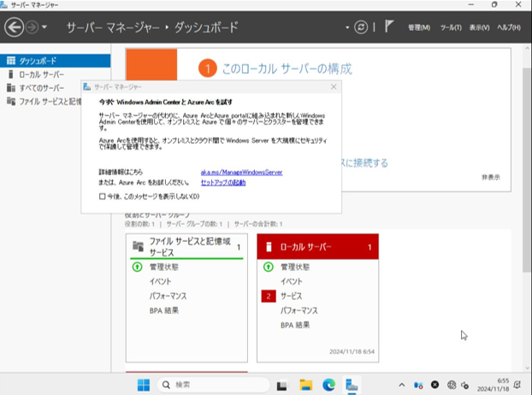Viewport: 532px width, 395px height.
Task: Click サービス in the local server tile
Action: tap(291, 296)
